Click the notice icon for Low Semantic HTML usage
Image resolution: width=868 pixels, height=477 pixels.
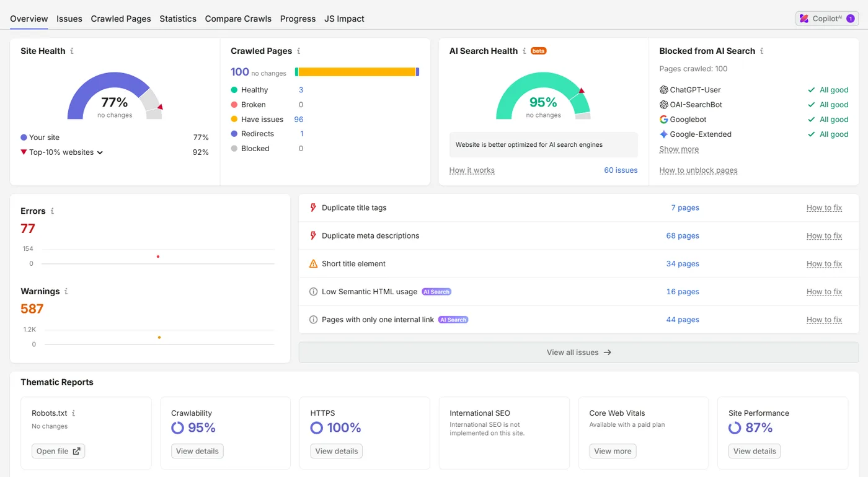click(x=313, y=292)
